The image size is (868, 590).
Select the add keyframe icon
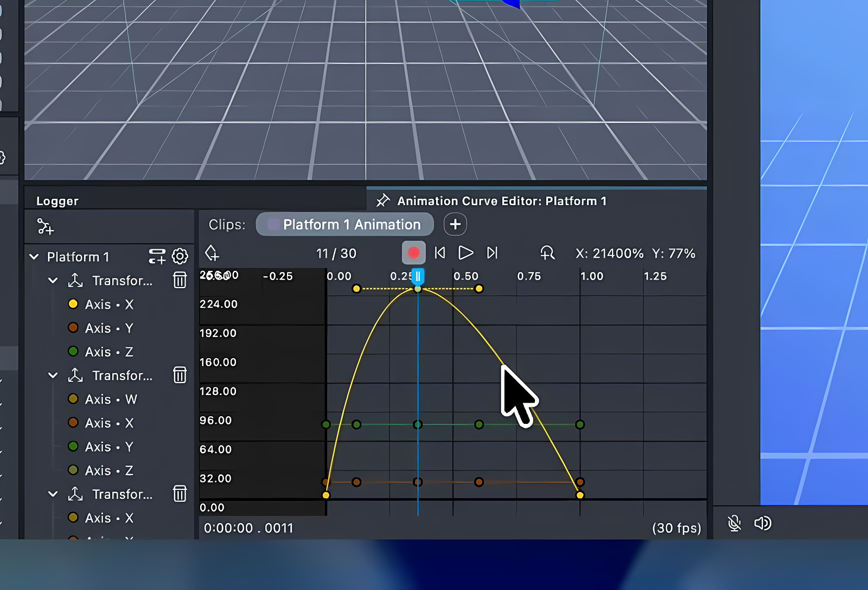(212, 253)
